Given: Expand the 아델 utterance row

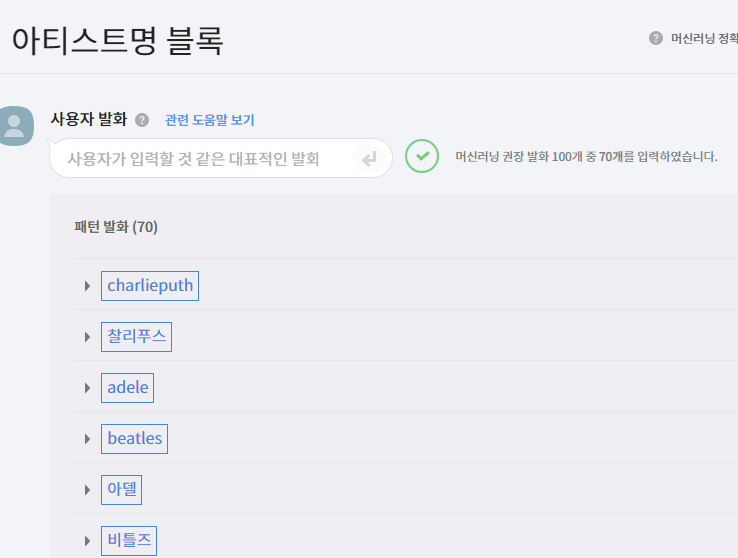Looking at the screenshot, I should (87, 490).
